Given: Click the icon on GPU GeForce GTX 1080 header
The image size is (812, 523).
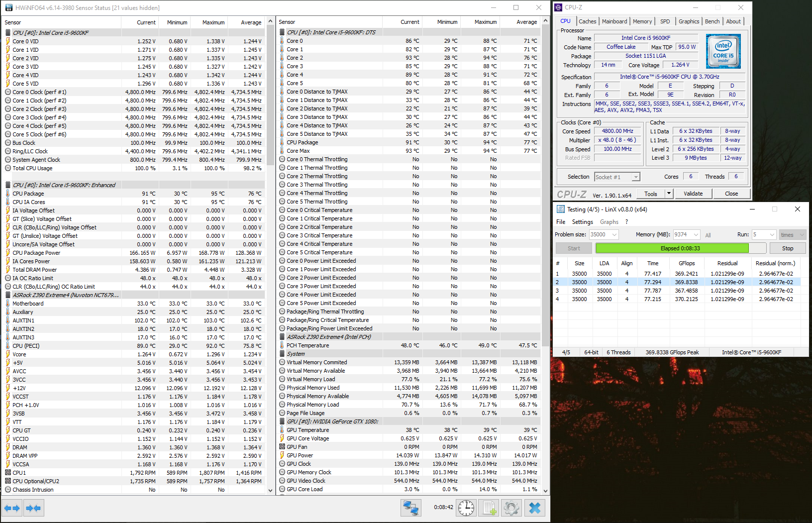Looking at the screenshot, I should [282, 421].
